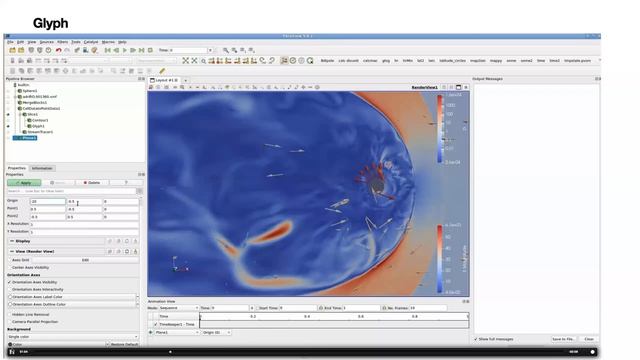This screenshot has width=640, height=360.
Task: Toggle Center Axes Visibility checkbox
Action: (10, 267)
